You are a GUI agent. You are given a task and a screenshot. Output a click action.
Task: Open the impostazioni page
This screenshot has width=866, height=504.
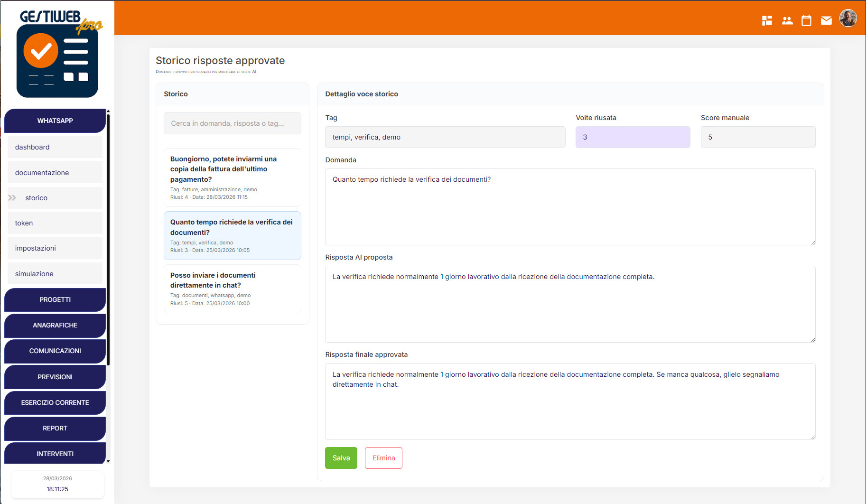pos(55,248)
